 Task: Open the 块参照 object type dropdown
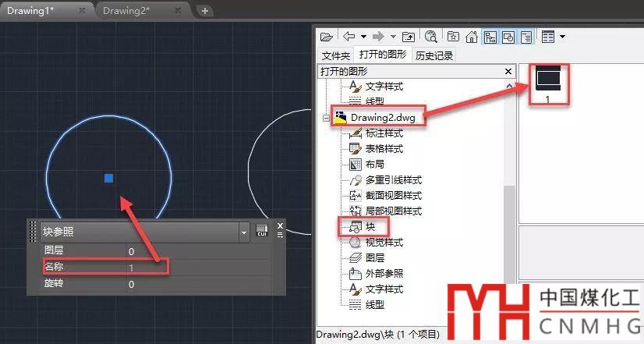[x=243, y=232]
